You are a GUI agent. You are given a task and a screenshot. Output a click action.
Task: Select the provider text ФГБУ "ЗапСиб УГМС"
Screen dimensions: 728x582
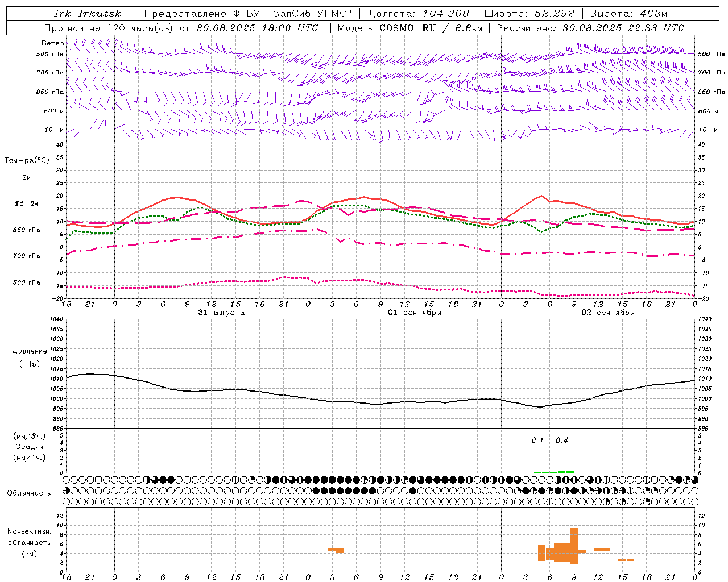tap(292, 14)
